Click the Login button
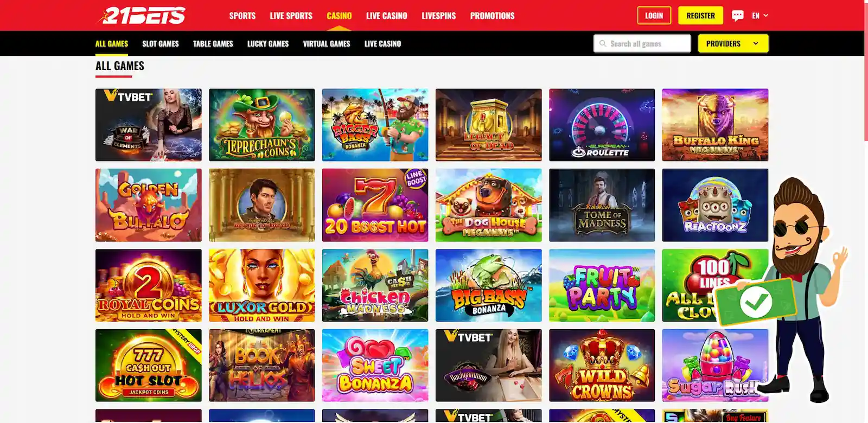 (x=654, y=16)
